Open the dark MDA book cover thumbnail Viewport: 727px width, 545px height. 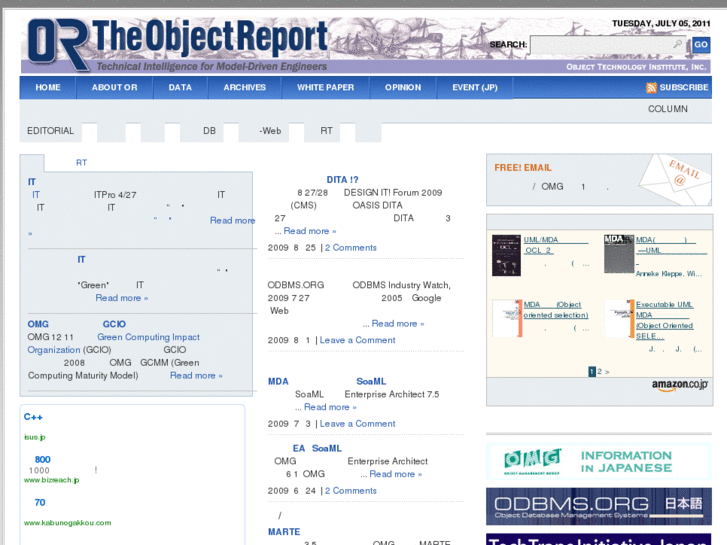tap(619, 254)
